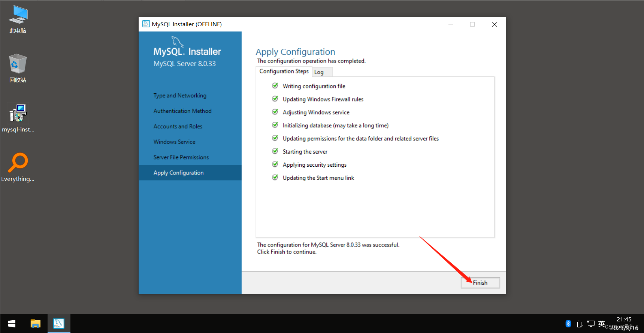Screen dimensions: 644x333
Task: Open the Windows Service step
Action: (x=174, y=142)
